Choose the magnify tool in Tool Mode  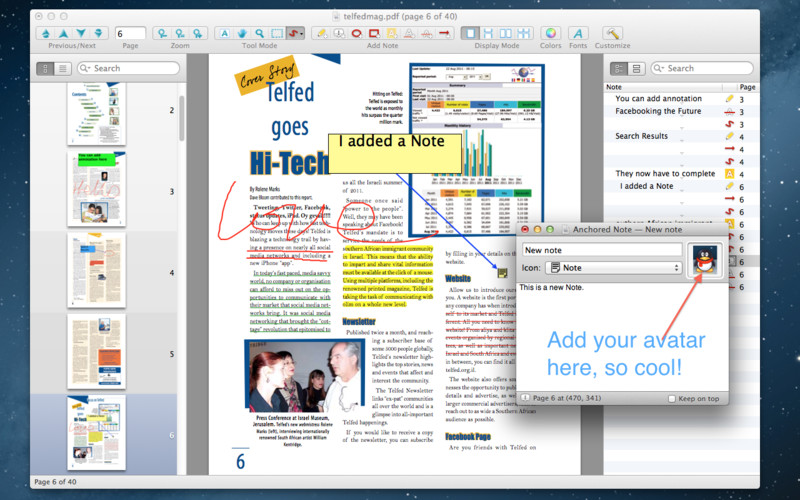[260, 33]
